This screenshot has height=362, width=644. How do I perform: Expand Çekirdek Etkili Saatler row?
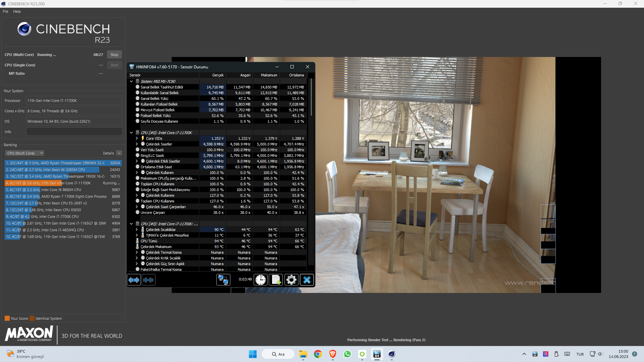coord(137,161)
